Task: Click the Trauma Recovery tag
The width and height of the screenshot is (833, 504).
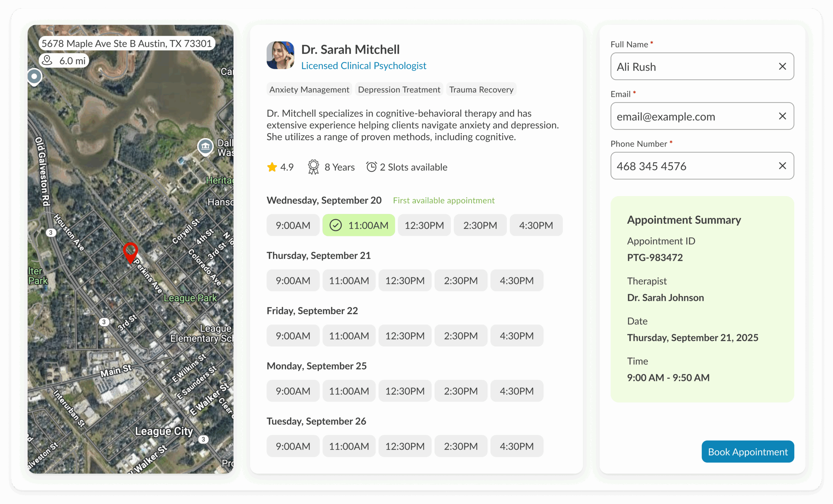Action: (481, 89)
